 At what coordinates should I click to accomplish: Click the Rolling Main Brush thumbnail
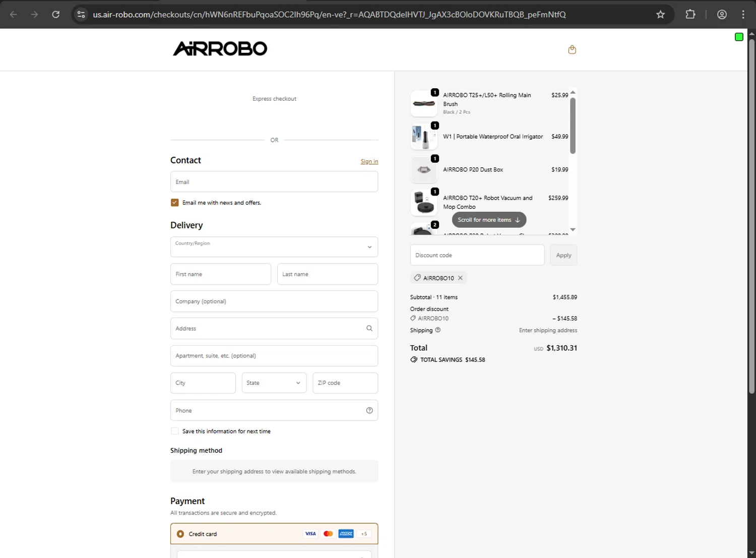424,103
